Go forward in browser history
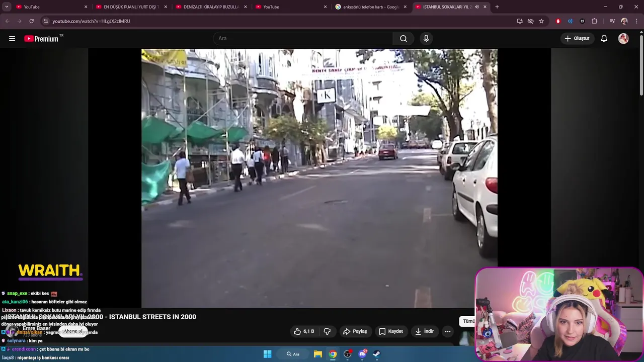644x362 pixels. (x=19, y=21)
